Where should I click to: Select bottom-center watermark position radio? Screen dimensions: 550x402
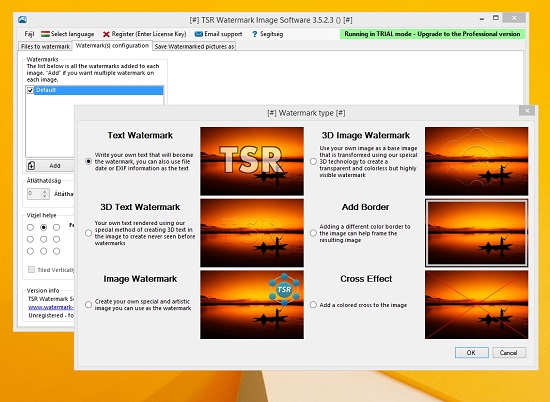[43, 251]
